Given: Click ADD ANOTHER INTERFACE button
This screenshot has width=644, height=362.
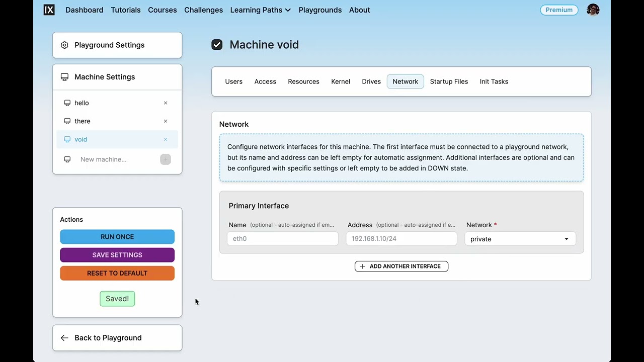Looking at the screenshot, I should (401, 266).
